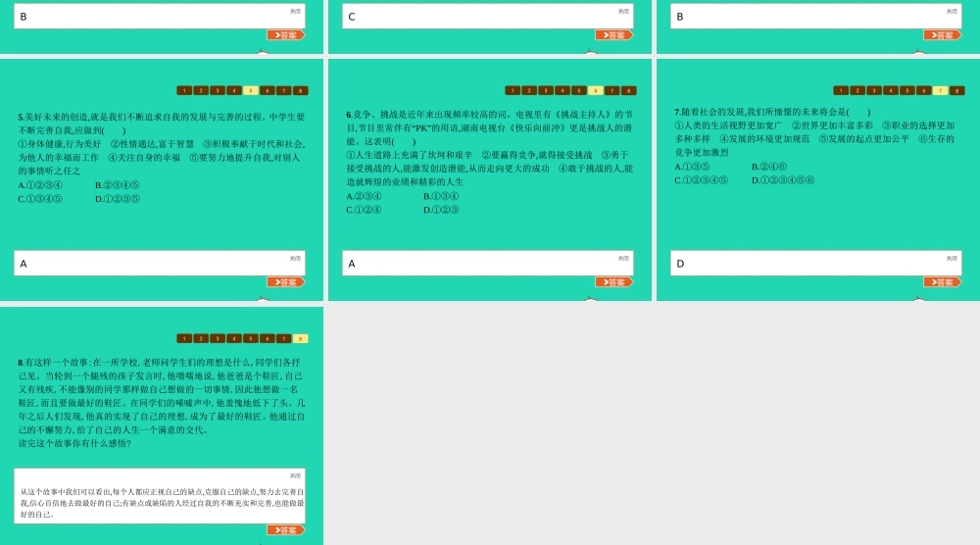Screen dimensions: 980x545
Task: Select tab 6 on the question 5 slide
Action: click(x=267, y=90)
